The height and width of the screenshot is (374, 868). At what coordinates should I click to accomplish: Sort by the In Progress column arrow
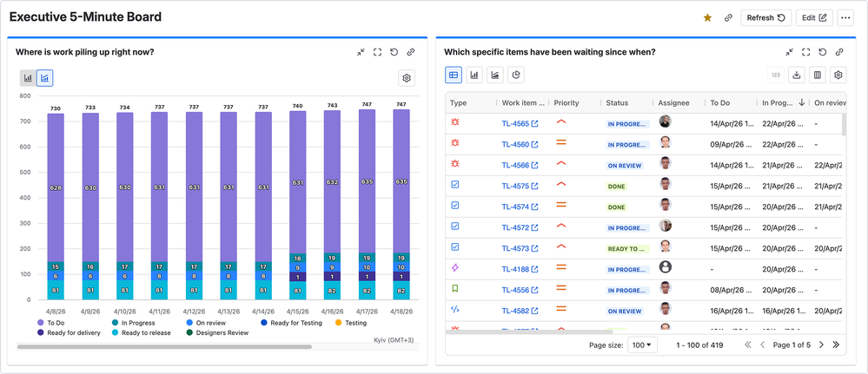(801, 102)
